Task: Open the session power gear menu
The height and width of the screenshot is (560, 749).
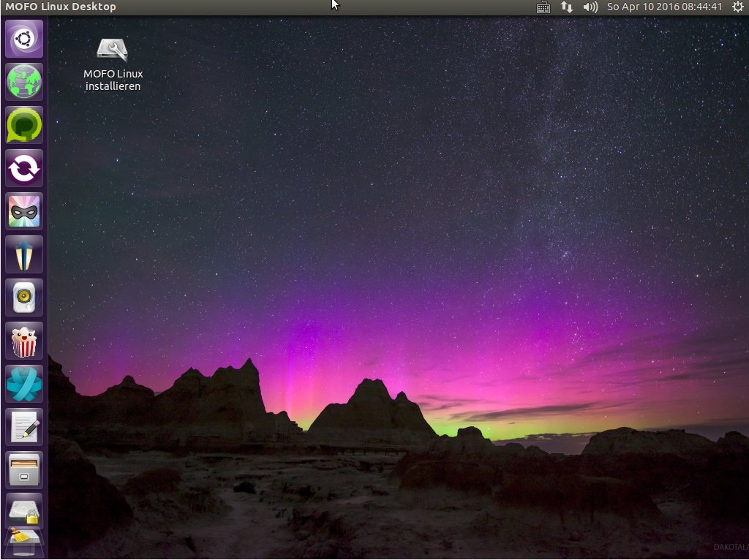Action: (737, 7)
